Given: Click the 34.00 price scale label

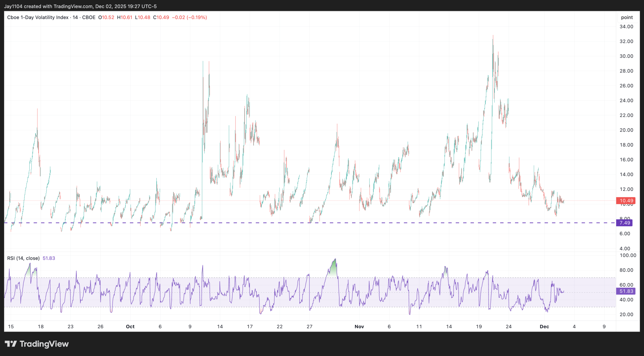Looking at the screenshot, I should [x=626, y=27].
